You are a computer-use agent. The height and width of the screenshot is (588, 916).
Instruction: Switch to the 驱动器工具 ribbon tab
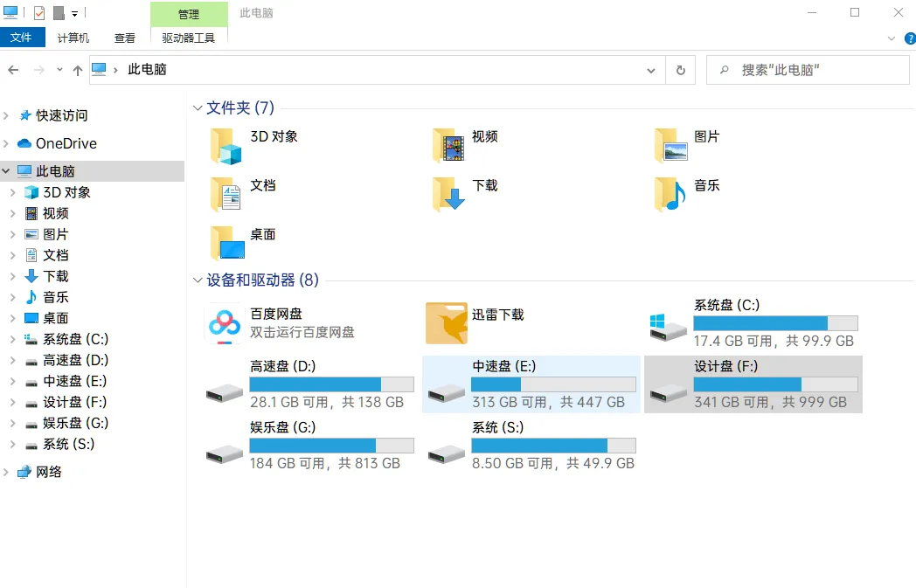[189, 38]
